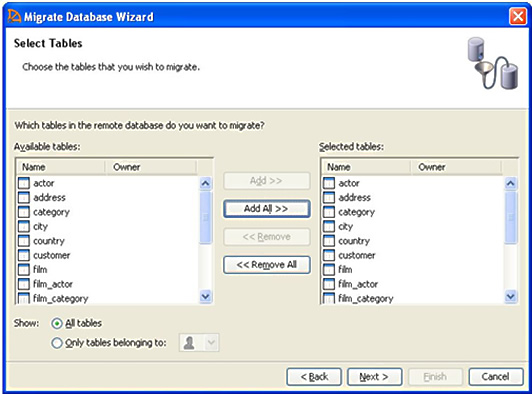Click the city table icon in Available tables
Viewport: 532px width, 394px height.
click(24, 226)
